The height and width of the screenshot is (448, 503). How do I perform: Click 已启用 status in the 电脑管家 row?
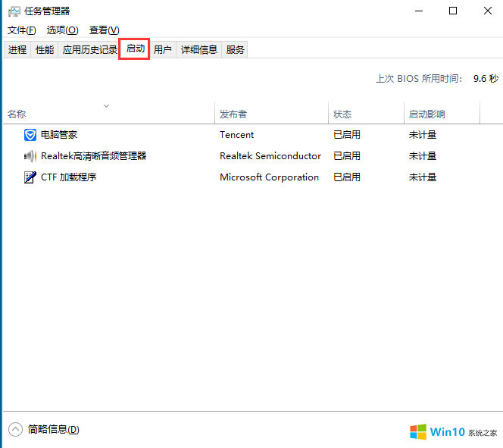tap(347, 135)
